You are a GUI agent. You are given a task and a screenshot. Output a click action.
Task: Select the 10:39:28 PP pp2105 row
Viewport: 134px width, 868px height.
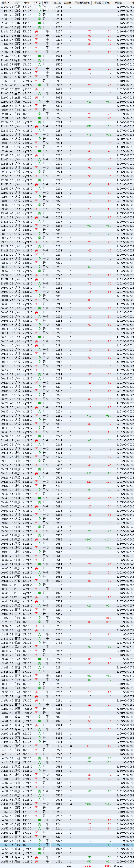click(x=67, y=585)
